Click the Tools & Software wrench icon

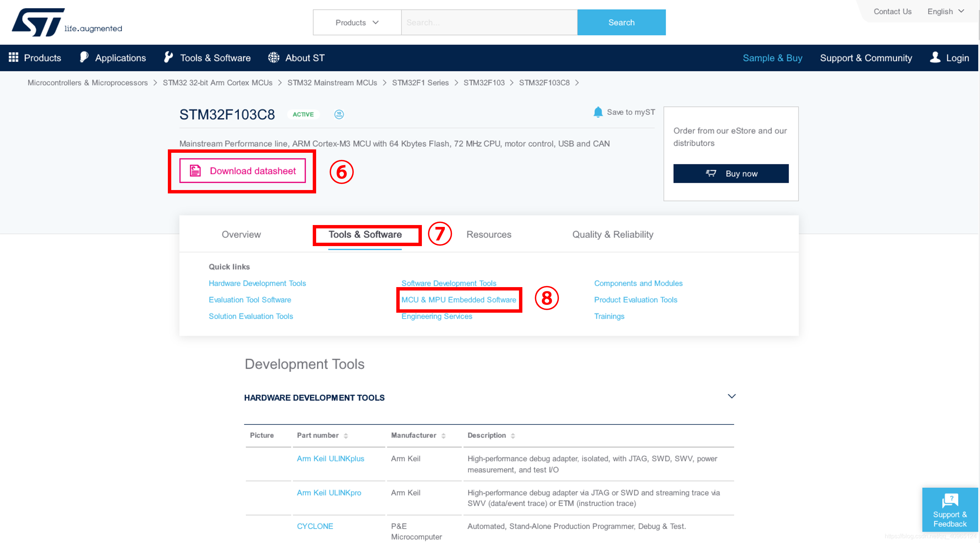pos(168,58)
